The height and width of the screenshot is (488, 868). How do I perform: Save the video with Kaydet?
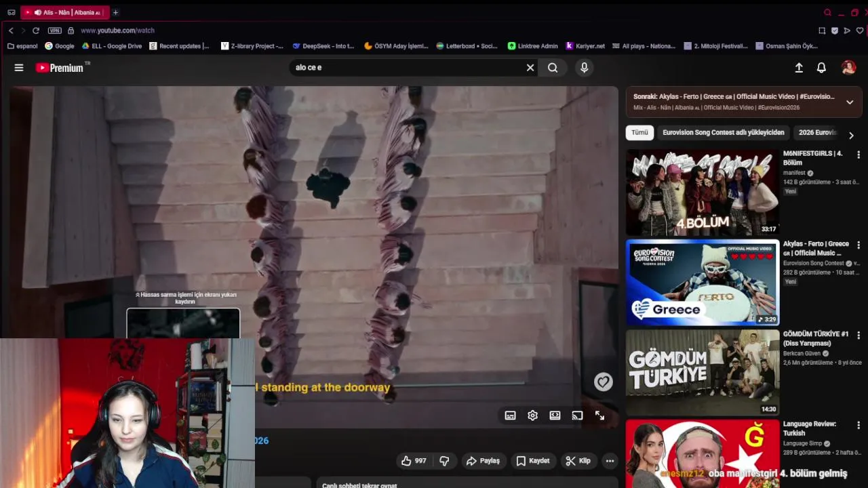(x=532, y=461)
